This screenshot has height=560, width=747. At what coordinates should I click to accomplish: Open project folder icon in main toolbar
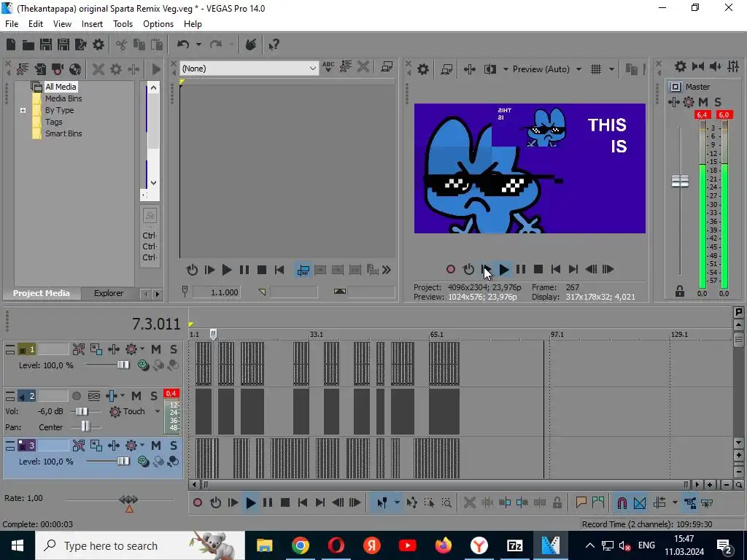(28, 44)
